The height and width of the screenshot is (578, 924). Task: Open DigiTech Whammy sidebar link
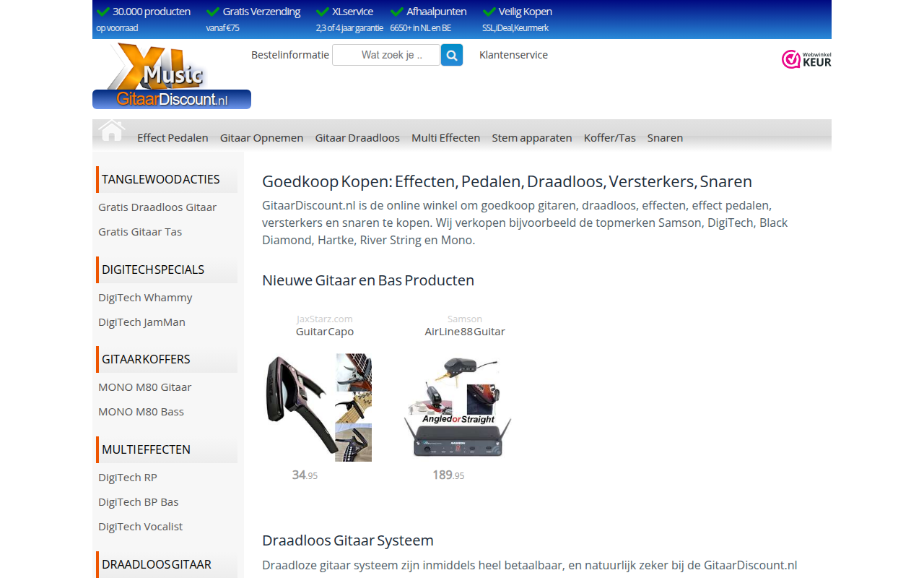145,298
